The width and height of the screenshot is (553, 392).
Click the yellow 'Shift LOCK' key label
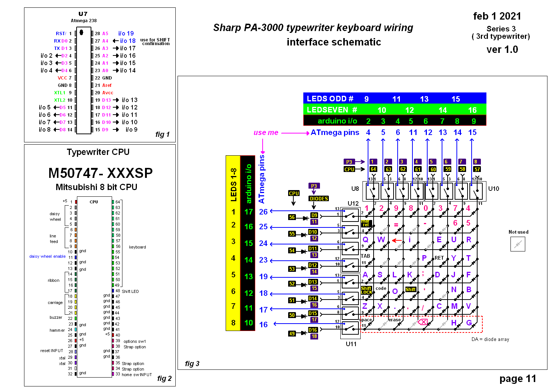point(366,290)
